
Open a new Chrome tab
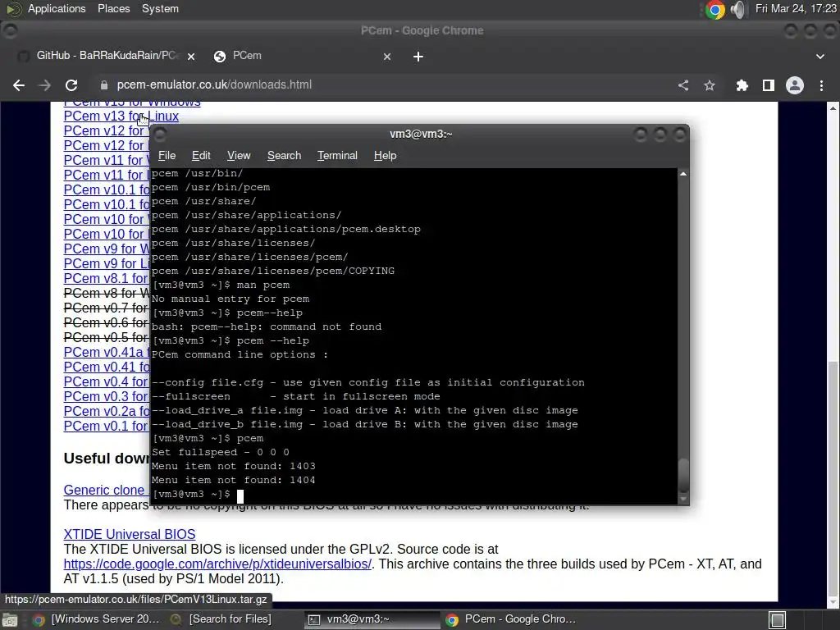pyautogui.click(x=418, y=57)
